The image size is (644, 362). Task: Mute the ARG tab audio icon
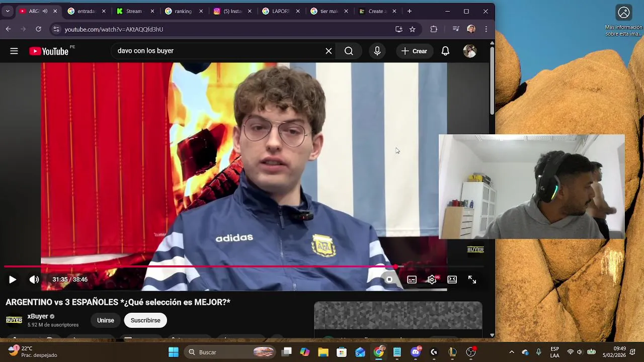pos(45,11)
